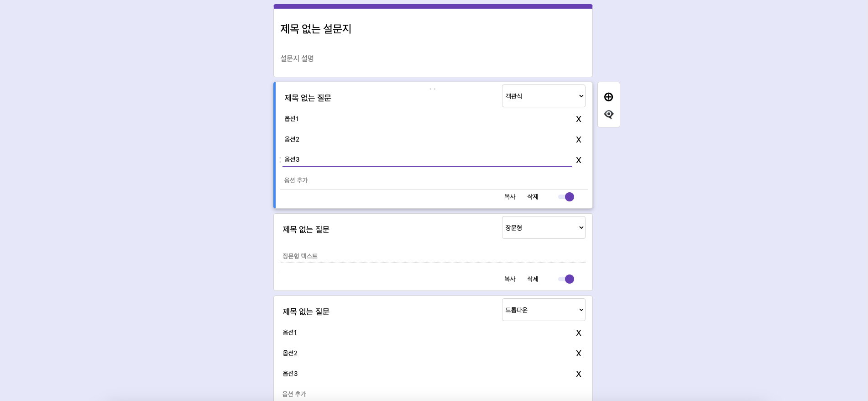
Task: Open the form preview eye icon
Action: pyautogui.click(x=609, y=114)
